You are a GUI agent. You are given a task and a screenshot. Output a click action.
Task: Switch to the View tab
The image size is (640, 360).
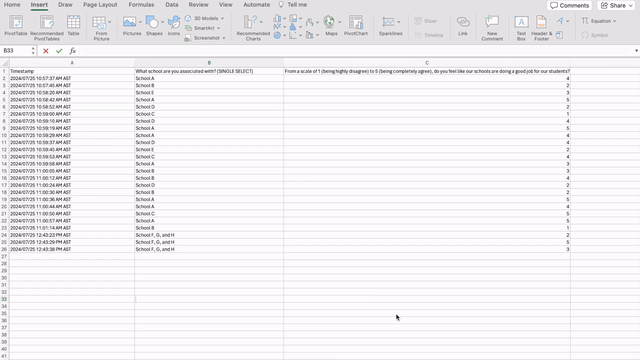(x=225, y=5)
